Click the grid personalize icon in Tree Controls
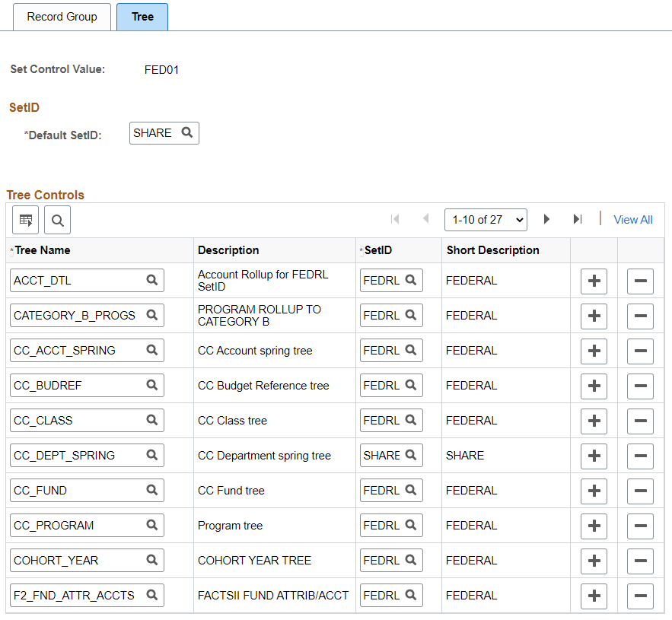Screen dimensions: 672x620 (x=25, y=220)
